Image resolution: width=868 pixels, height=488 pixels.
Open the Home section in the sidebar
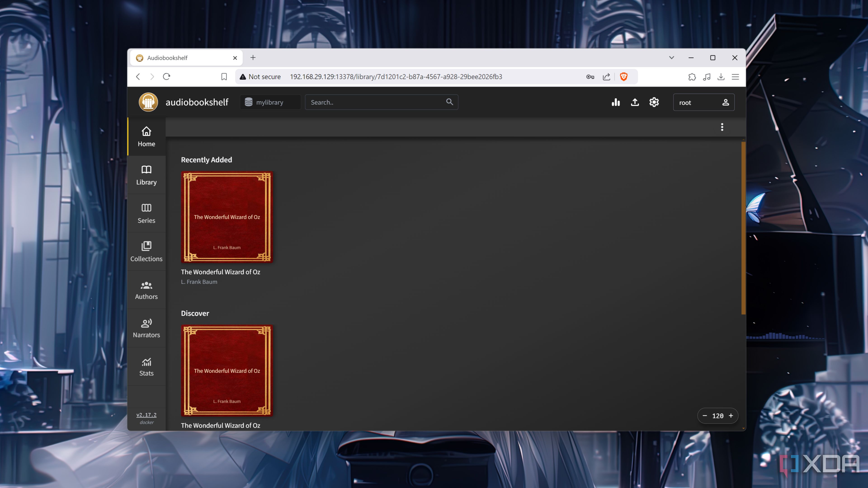[146, 136]
